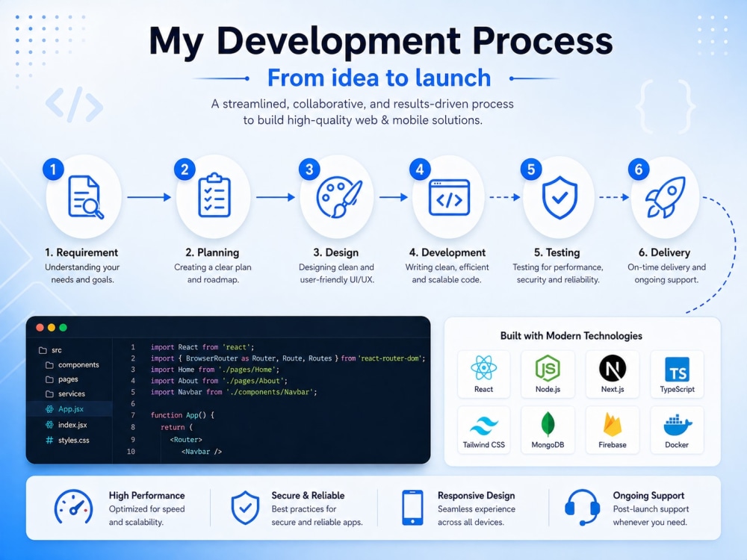Open the src folder in file tree
This screenshot has height=560, width=747.
(50, 350)
